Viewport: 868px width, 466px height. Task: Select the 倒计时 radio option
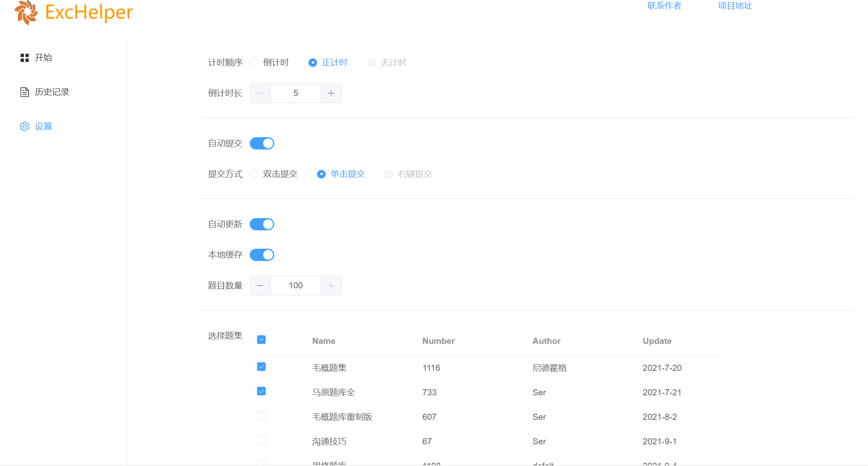[x=254, y=62]
